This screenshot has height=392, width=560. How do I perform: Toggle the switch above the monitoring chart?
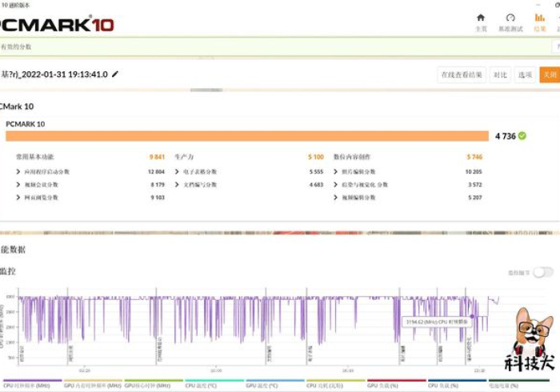tap(543, 272)
